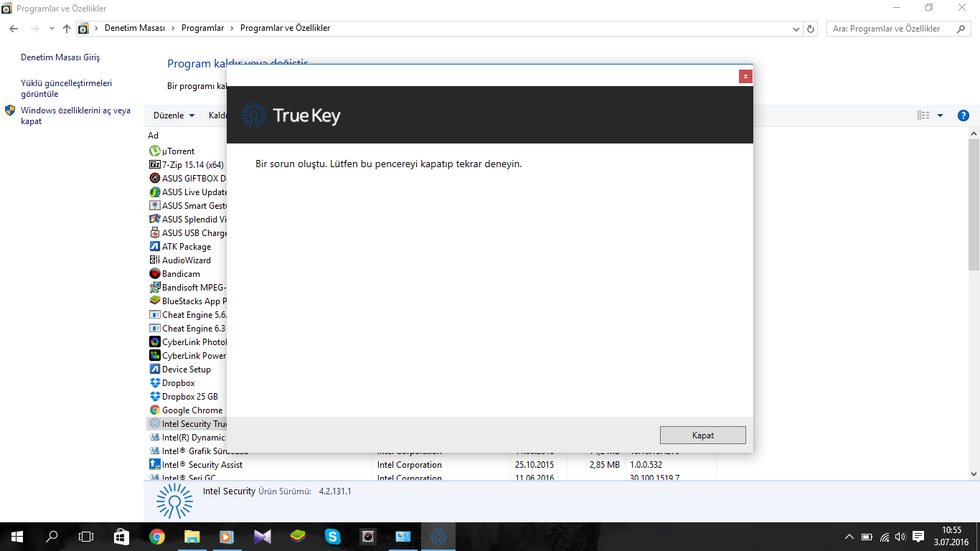Click the Windows Start button
This screenshot has height=551, width=980.
point(17,536)
